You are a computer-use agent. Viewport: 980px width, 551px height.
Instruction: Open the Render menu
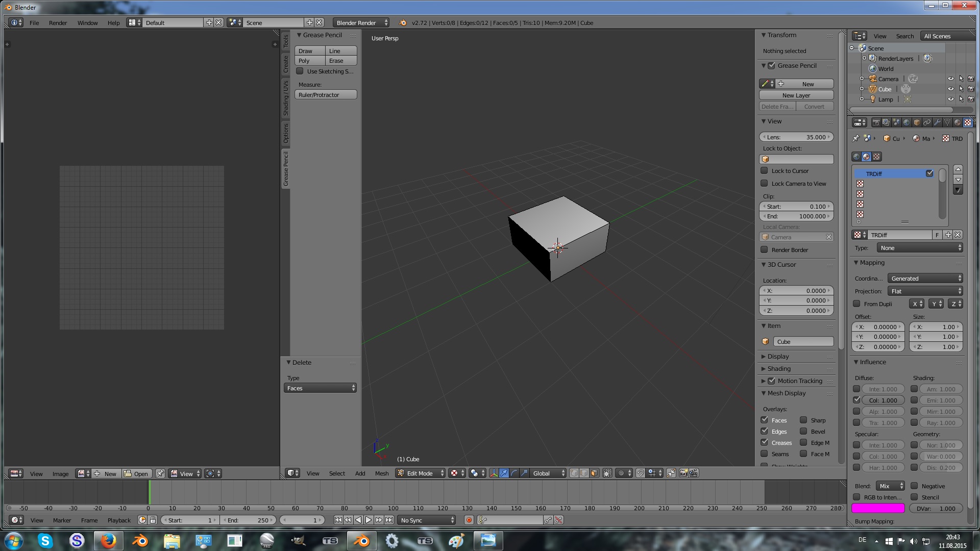[58, 23]
